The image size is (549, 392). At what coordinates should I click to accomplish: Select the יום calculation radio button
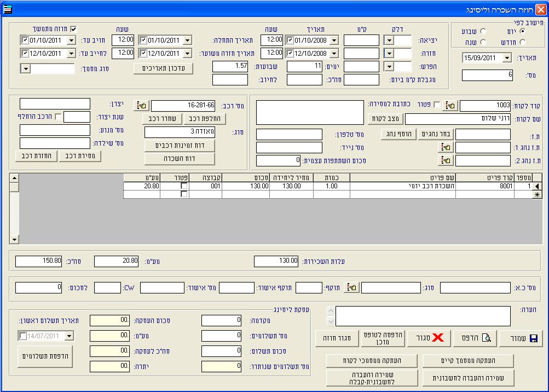pos(522,31)
